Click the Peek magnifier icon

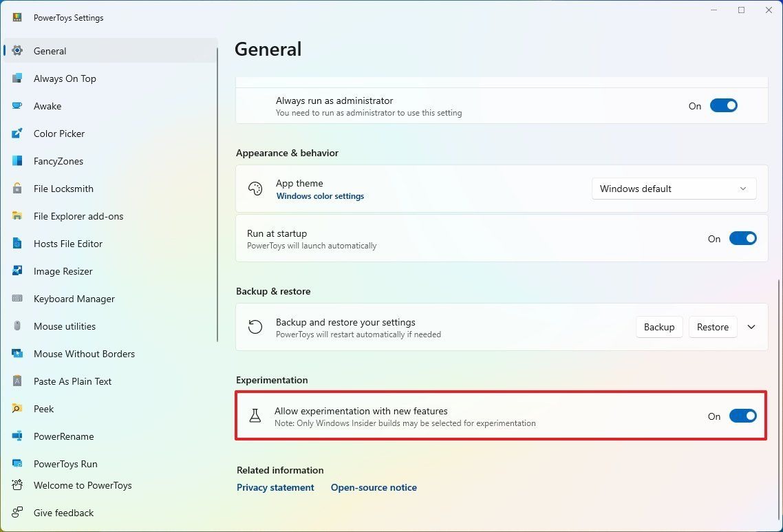[17, 408]
